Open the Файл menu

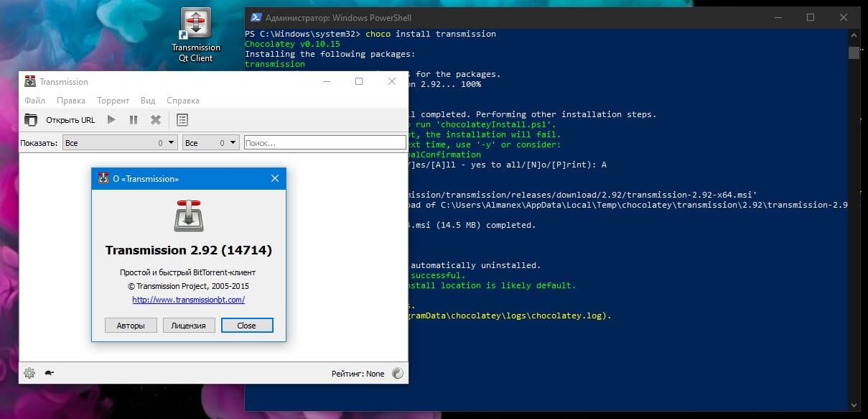coord(34,101)
